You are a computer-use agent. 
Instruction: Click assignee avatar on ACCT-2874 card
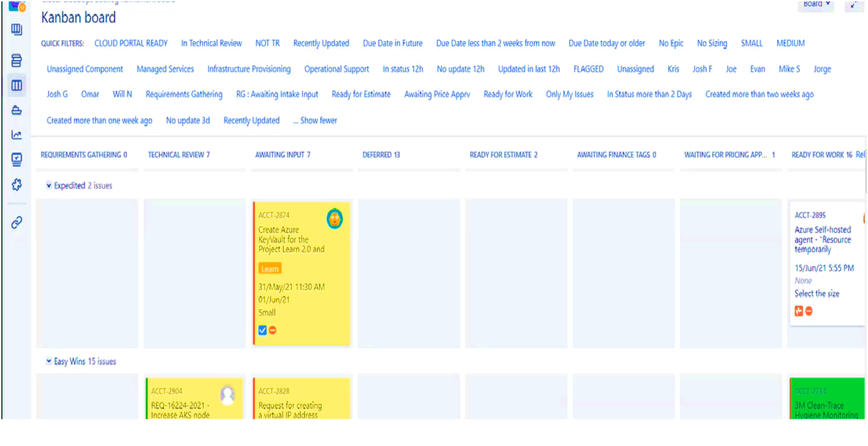pyautogui.click(x=335, y=218)
